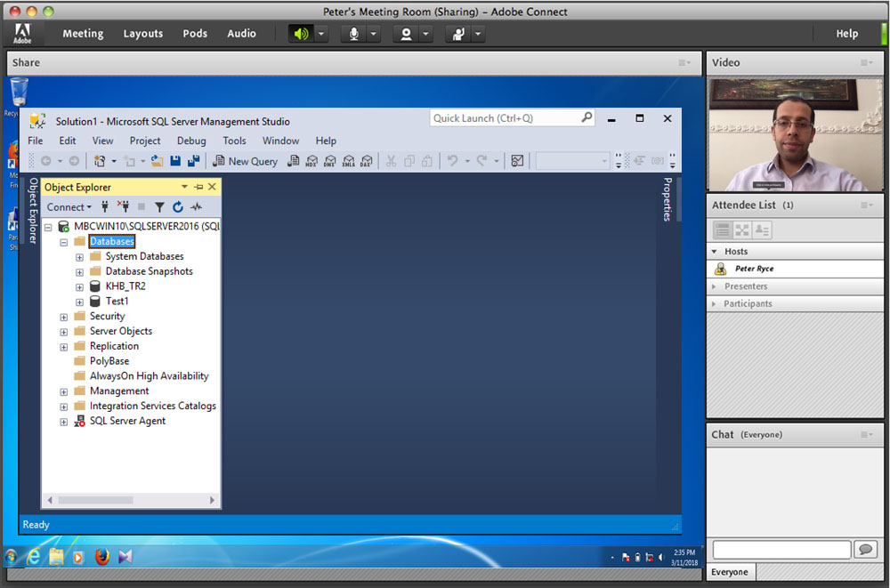Viewport: 890px width, 588px height.
Task: Open the Video pod options menu
Action: click(866, 63)
